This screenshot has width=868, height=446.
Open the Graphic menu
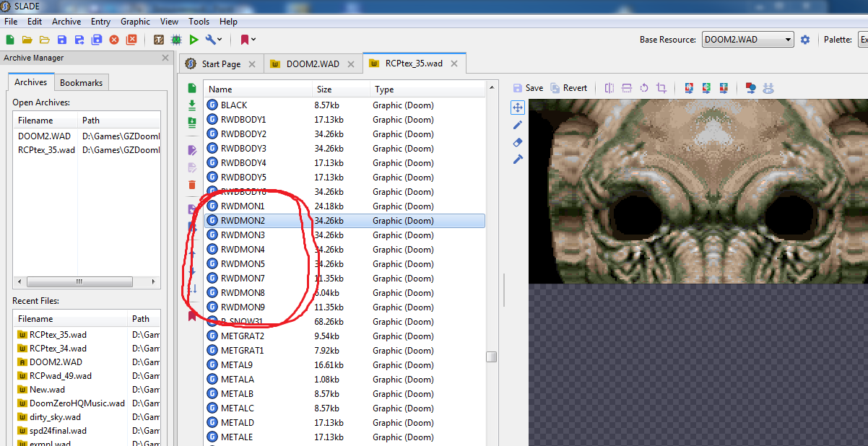click(135, 22)
